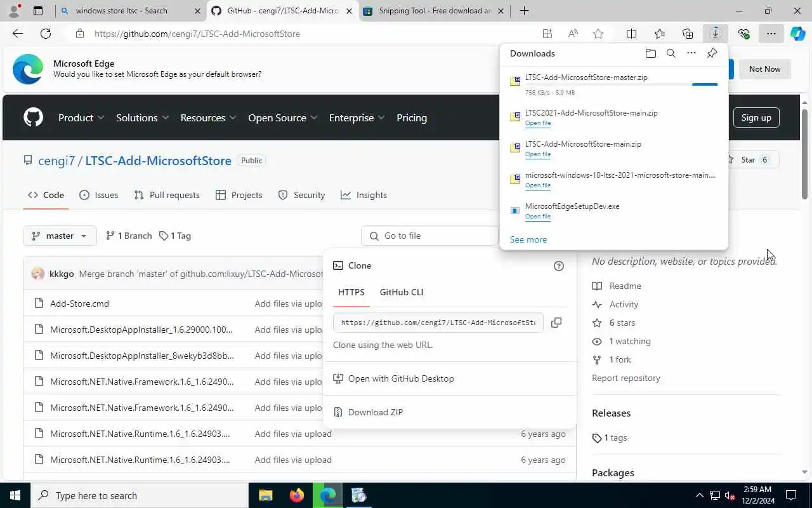
Task: Open notification center icon
Action: [791, 495]
